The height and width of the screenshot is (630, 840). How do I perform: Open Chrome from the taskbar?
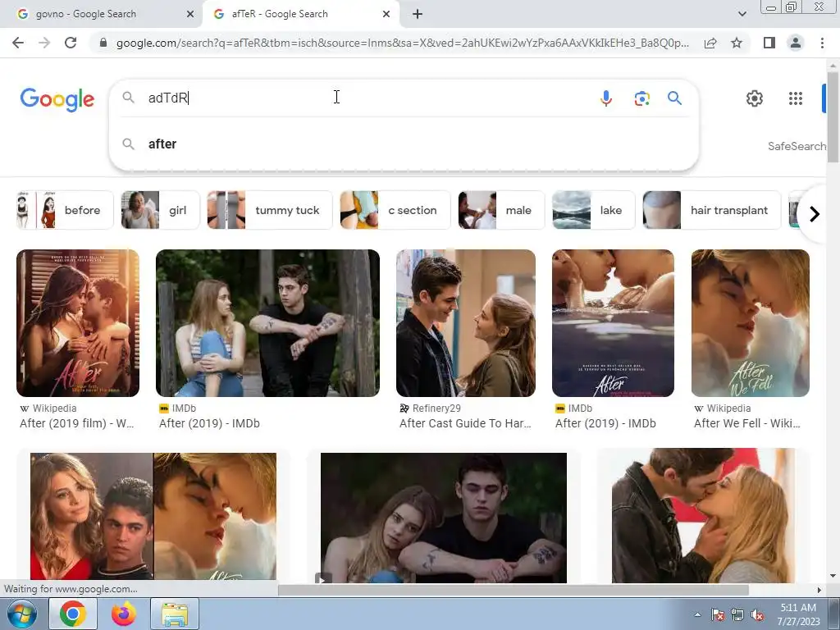[73, 614]
